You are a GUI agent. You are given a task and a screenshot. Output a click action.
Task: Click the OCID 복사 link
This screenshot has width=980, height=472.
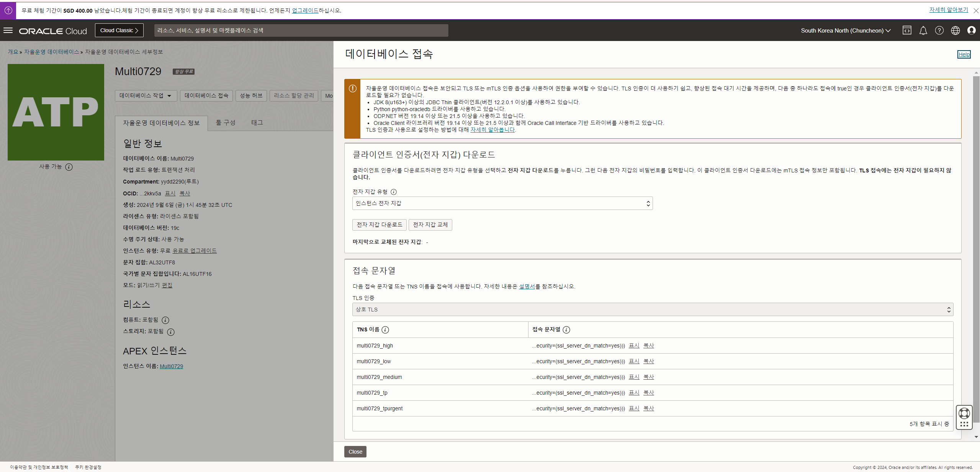click(185, 193)
